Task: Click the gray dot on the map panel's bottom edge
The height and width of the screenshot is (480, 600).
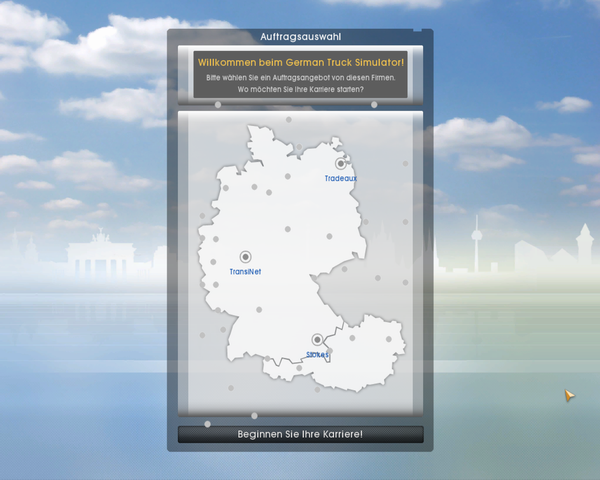Action: [x=254, y=415]
